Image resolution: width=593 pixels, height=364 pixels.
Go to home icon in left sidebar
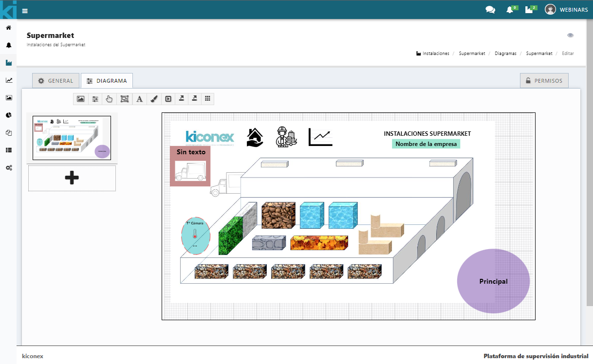click(8, 28)
